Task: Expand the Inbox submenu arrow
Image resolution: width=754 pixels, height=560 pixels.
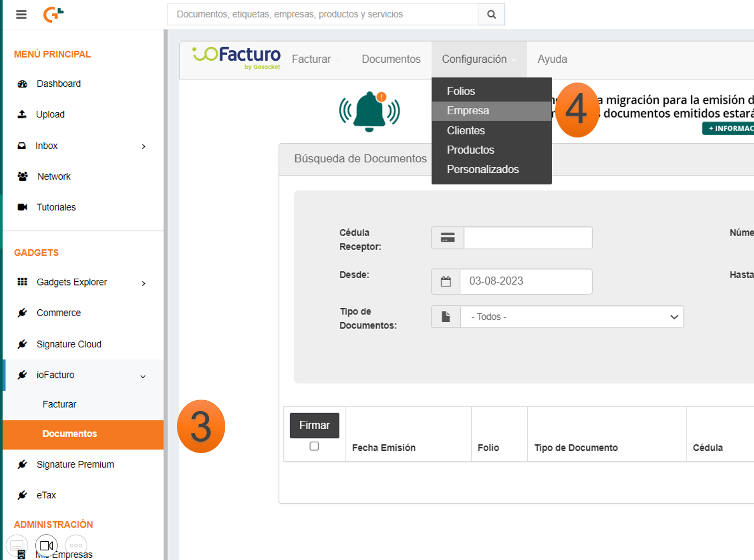Action: click(x=144, y=146)
